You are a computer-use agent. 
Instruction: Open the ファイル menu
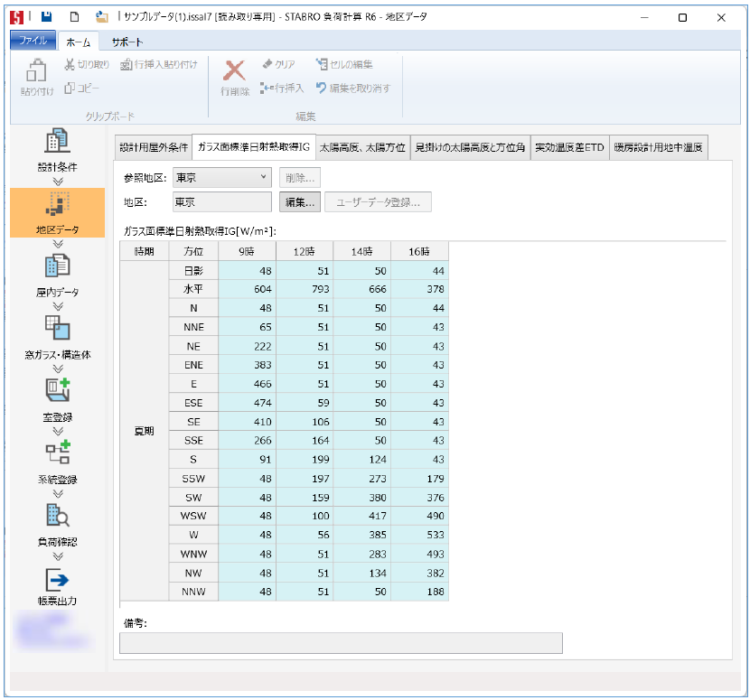[x=33, y=42]
